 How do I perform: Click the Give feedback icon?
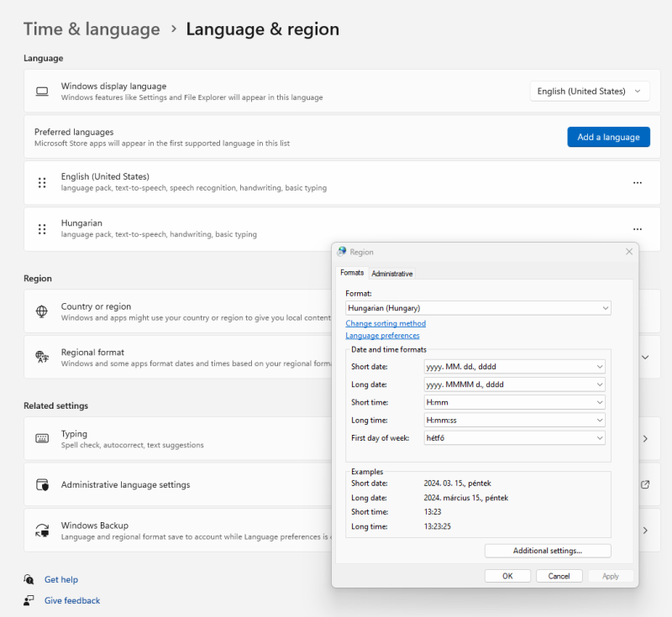coord(29,600)
